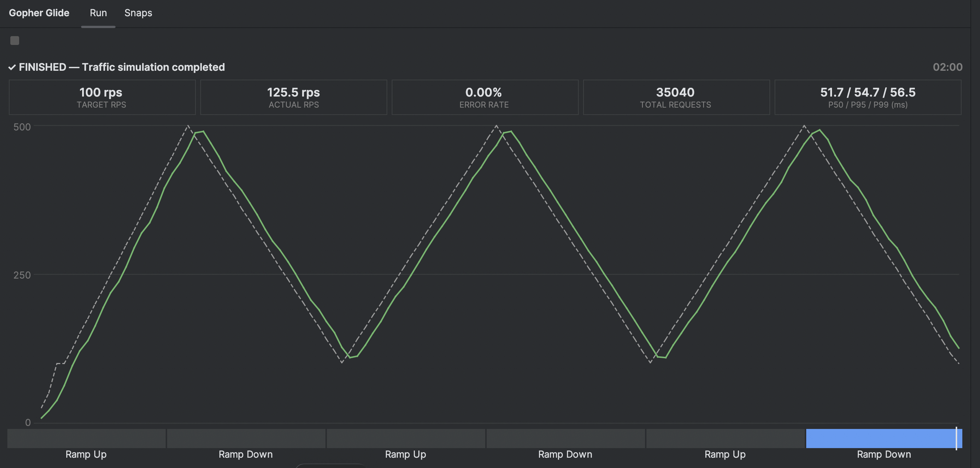Image resolution: width=980 pixels, height=468 pixels.
Task: Switch to the Run tab
Action: [98, 13]
